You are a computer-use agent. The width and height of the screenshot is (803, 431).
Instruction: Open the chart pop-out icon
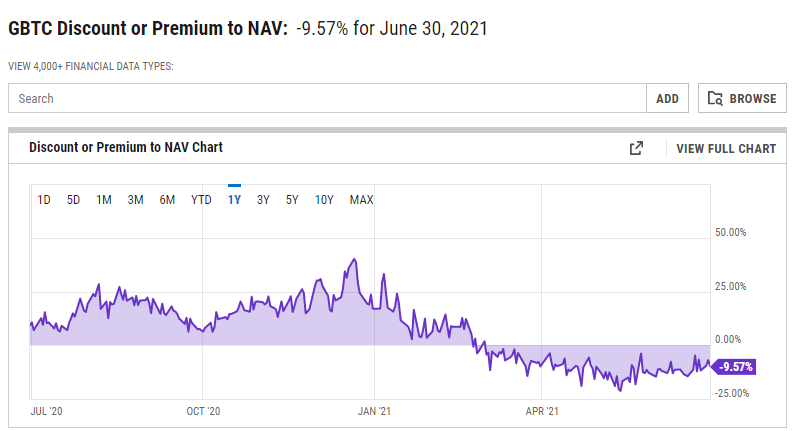click(636, 148)
